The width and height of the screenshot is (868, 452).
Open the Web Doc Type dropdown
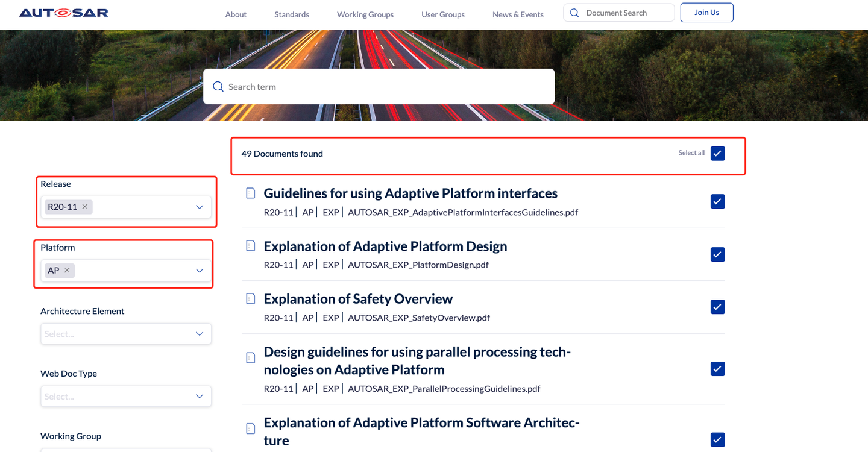click(200, 397)
